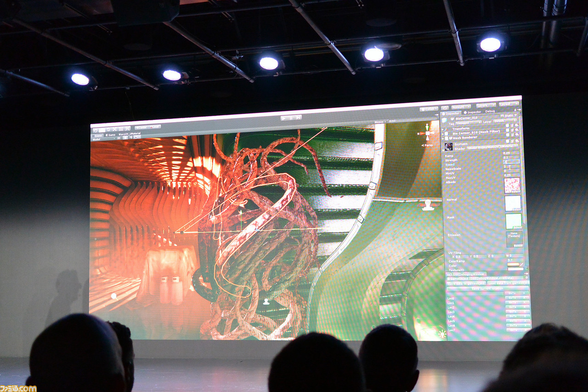Screen dimensions: 588x392
Task: Select the combined Transform tool
Action: (127, 129)
